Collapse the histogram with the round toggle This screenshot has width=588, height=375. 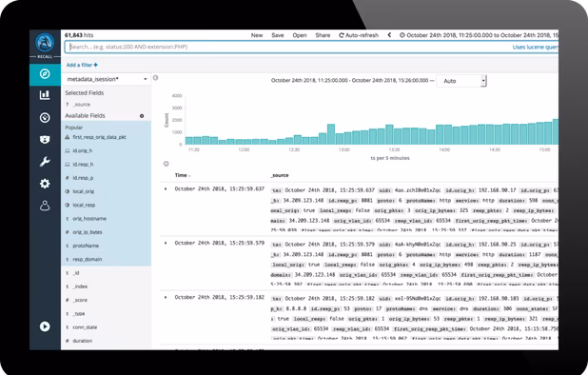pos(167,164)
